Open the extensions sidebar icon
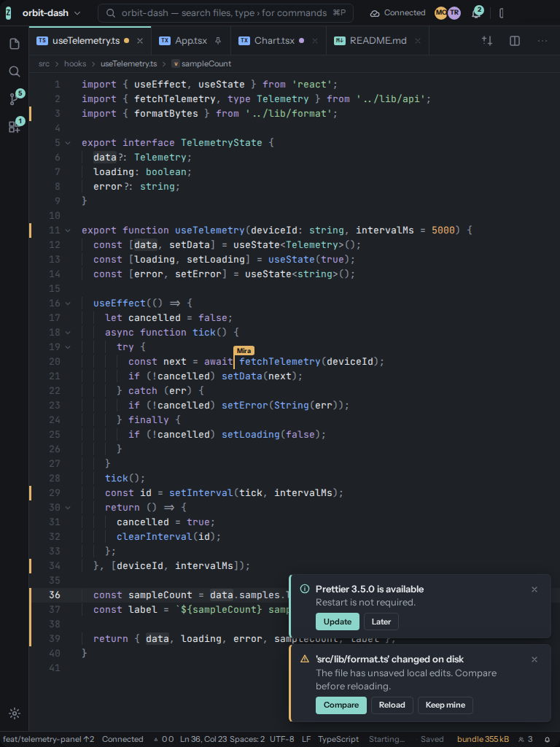The height and width of the screenshot is (747, 560). pyautogui.click(x=15, y=126)
